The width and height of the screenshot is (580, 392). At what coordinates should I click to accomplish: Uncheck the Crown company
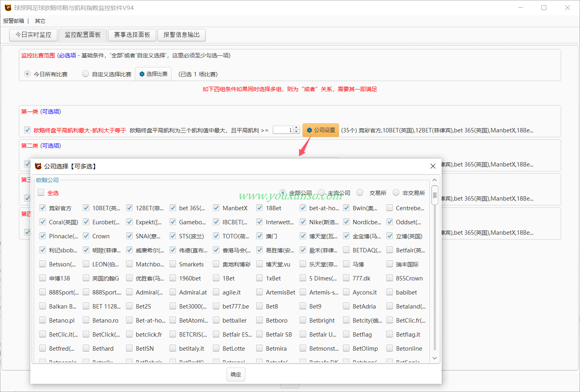[x=86, y=236]
